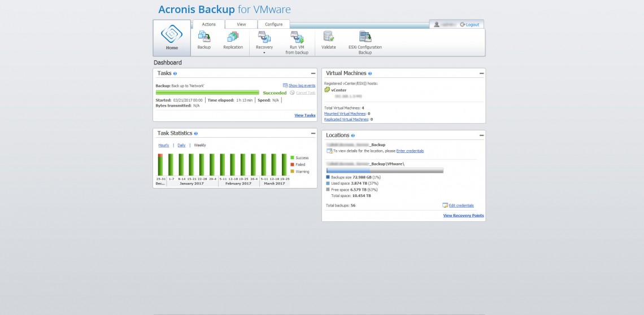Click Total backups: 56 text
Viewport: 644px width, 315px height.
tap(341, 205)
